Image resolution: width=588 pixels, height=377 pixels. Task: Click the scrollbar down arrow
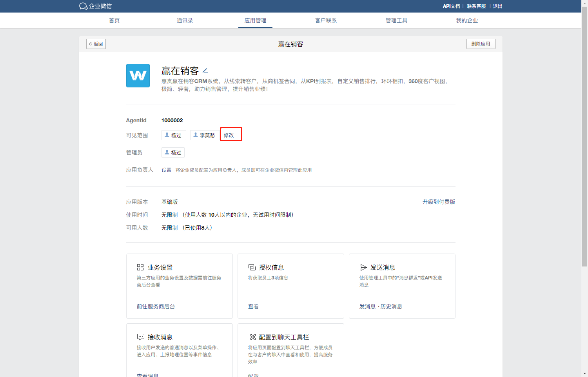pos(584,373)
